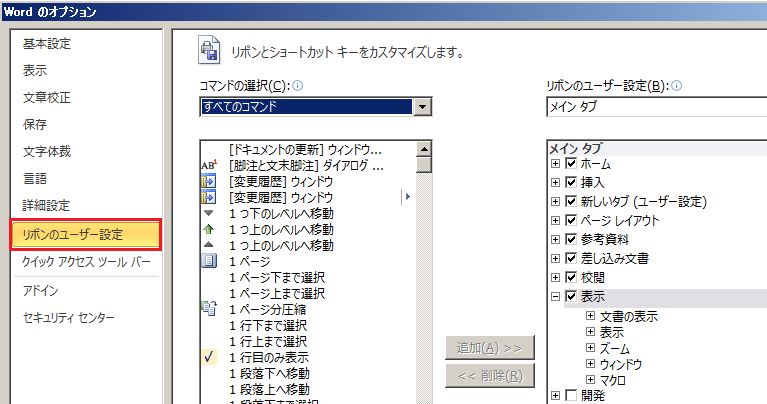This screenshot has width=767, height=404.
Task: Expand the 差し込み文書 node
Action: (x=555, y=258)
